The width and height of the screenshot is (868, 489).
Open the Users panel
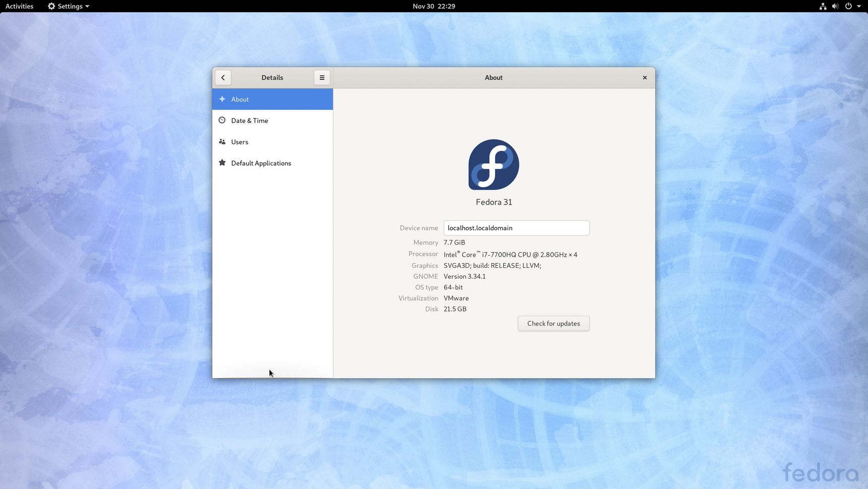click(273, 141)
